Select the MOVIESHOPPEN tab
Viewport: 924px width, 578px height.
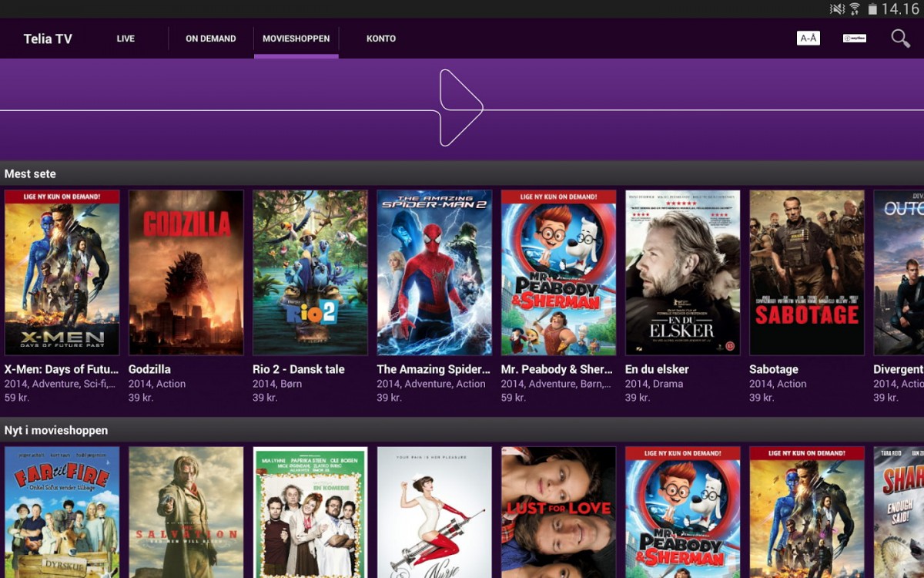click(296, 39)
